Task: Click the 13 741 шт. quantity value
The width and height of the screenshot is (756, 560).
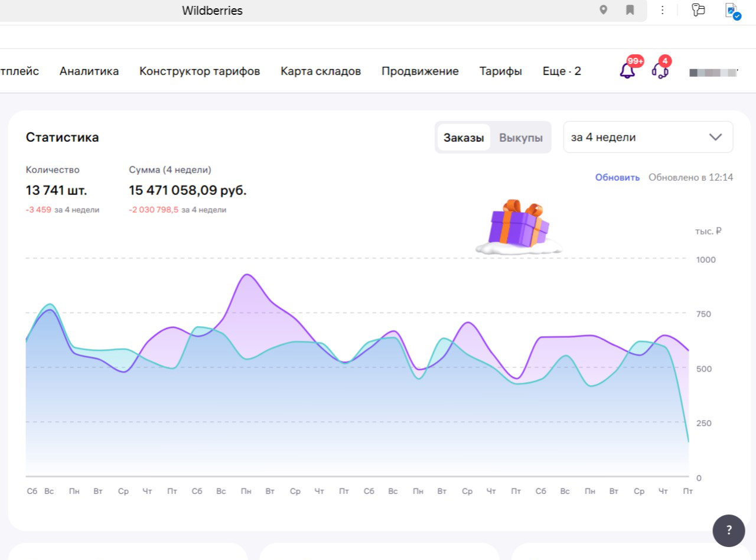Action: pos(56,190)
